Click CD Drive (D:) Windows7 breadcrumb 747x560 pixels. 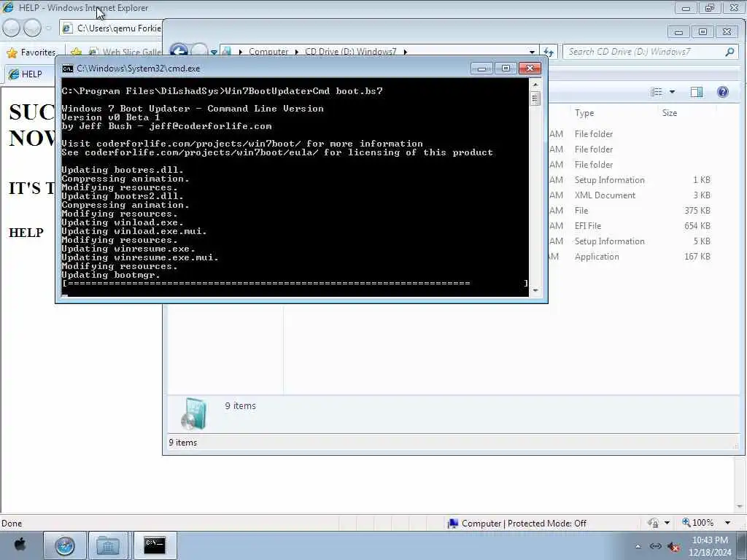(350, 52)
